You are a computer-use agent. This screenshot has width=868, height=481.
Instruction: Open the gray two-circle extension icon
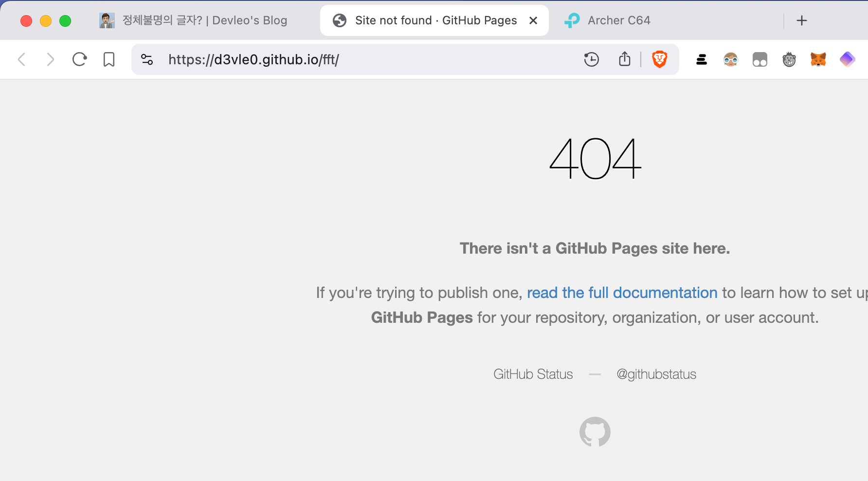click(760, 59)
